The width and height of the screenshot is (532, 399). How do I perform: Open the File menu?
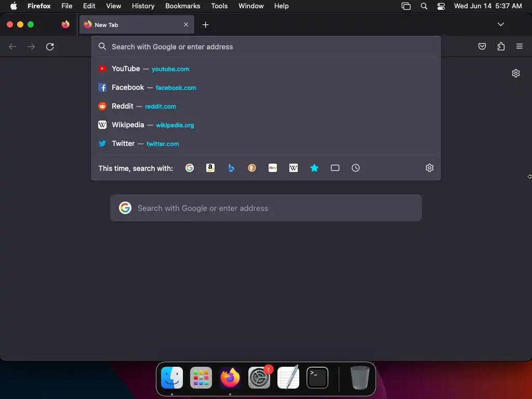[67, 6]
